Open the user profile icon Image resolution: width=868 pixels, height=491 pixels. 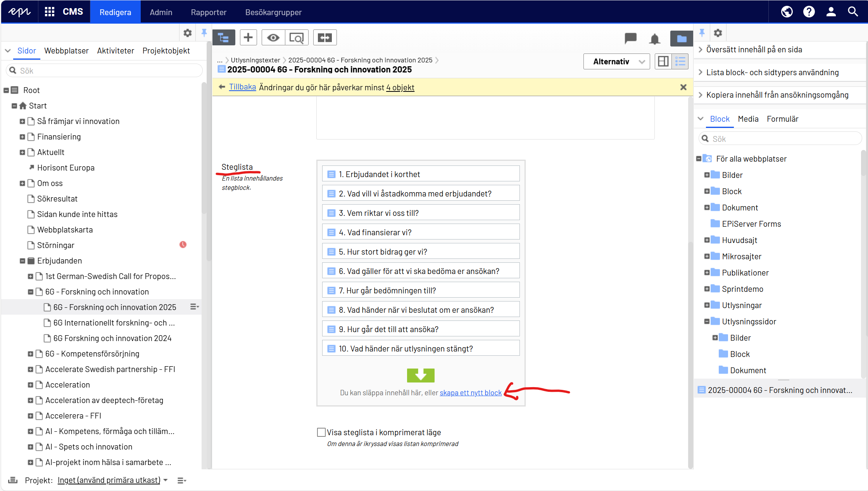[831, 12]
